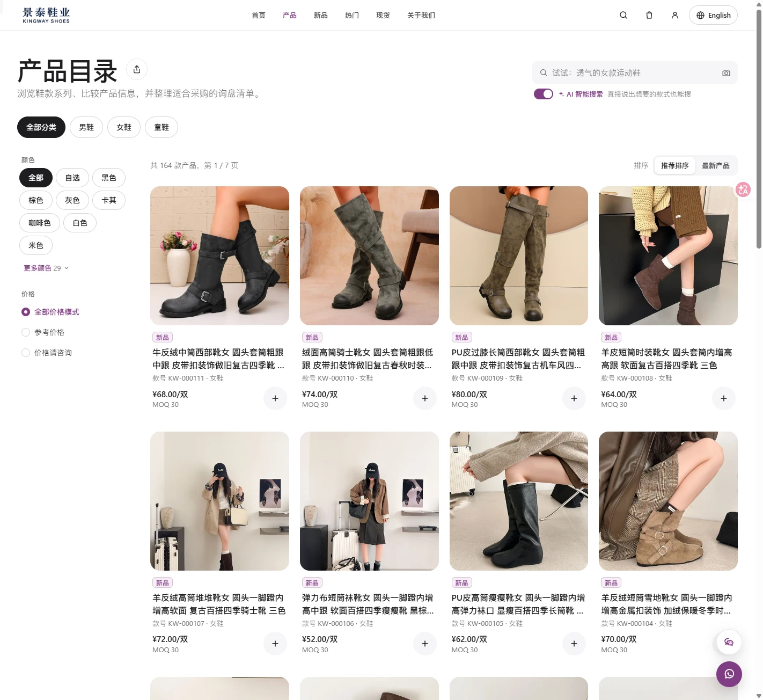Add product KW-000111 with plus button
This screenshot has height=700, width=763.
[275, 398]
